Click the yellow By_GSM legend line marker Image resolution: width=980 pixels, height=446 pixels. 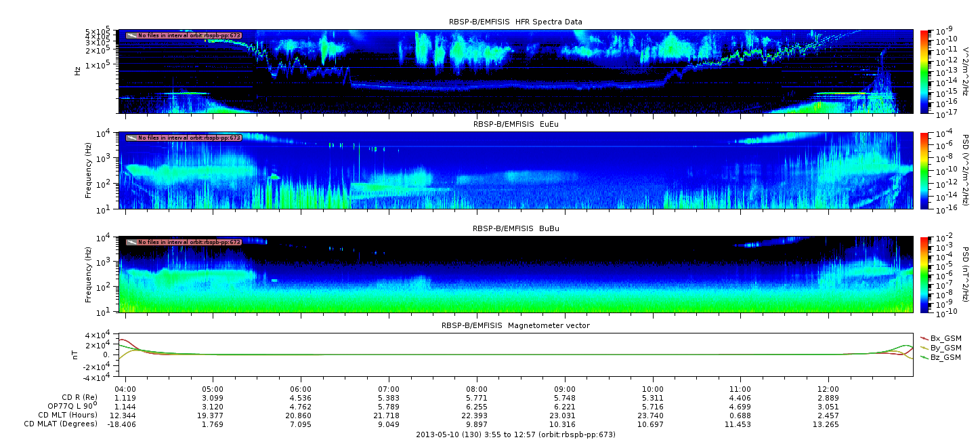[924, 348]
